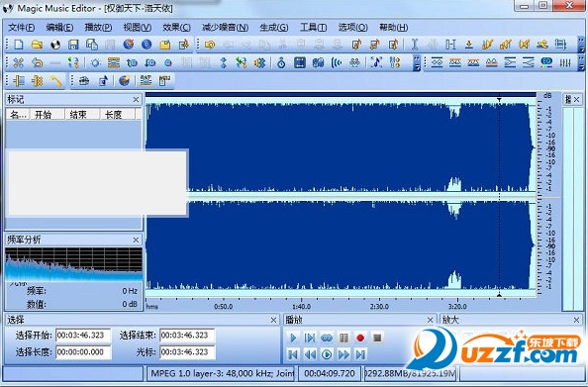Expand the filter toolbar overflow chevron
This screenshot has height=387, width=588.
582,62
